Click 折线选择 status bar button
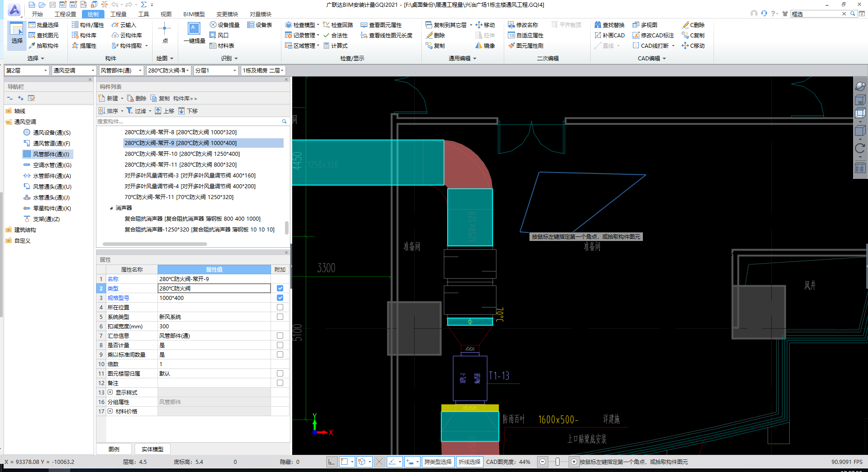 point(469,462)
